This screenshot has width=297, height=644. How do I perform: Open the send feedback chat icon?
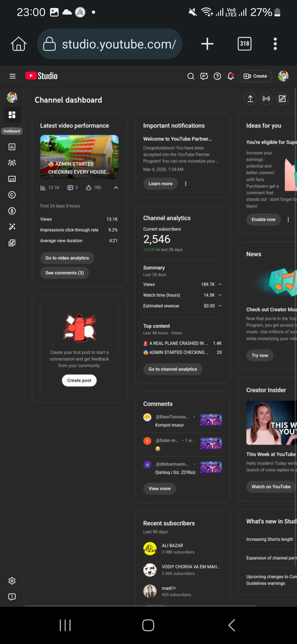(x=204, y=76)
